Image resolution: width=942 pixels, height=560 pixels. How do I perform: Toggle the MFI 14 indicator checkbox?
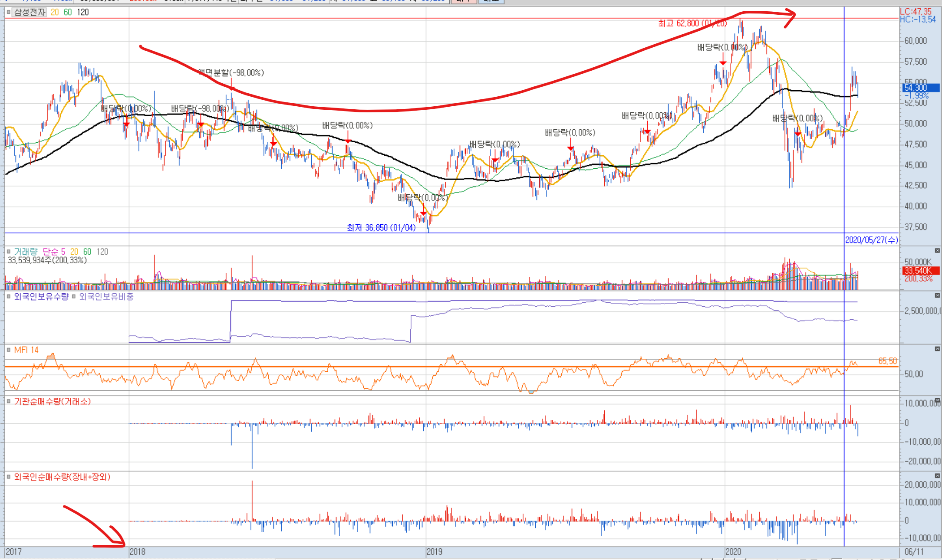[8, 350]
